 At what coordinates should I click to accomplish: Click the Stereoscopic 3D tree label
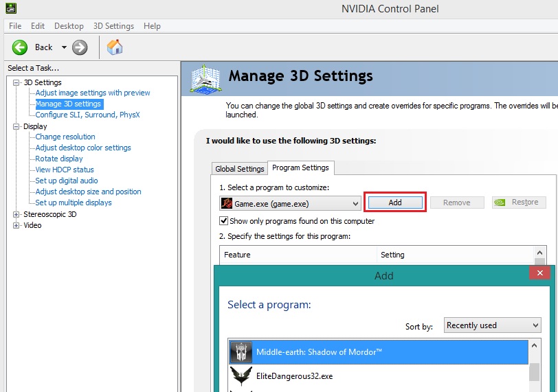point(49,214)
